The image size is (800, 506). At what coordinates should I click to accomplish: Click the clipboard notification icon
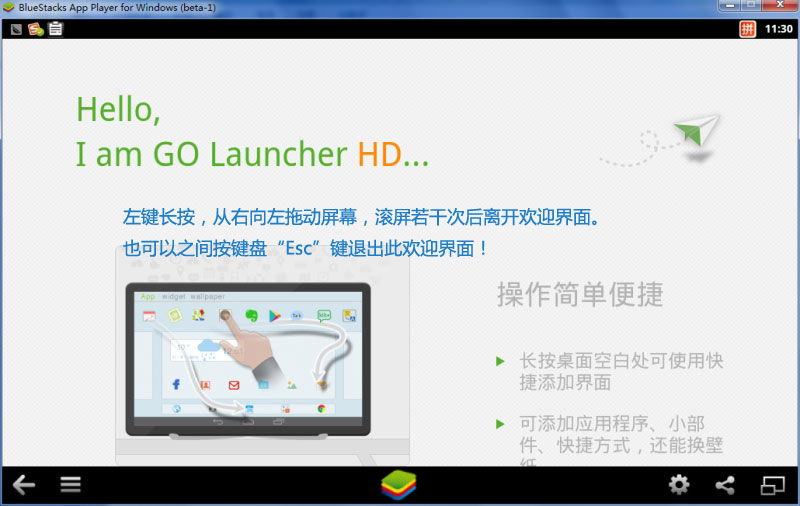(56, 29)
